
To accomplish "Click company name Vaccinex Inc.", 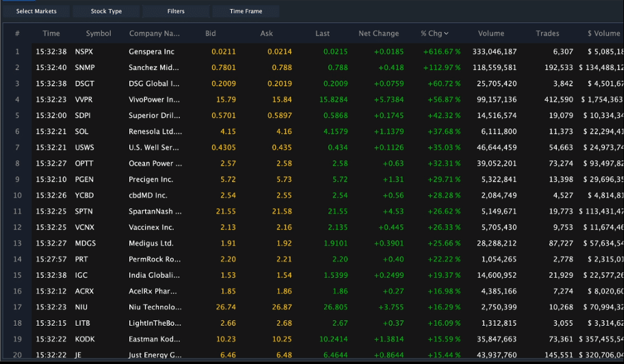I will coord(151,227).
